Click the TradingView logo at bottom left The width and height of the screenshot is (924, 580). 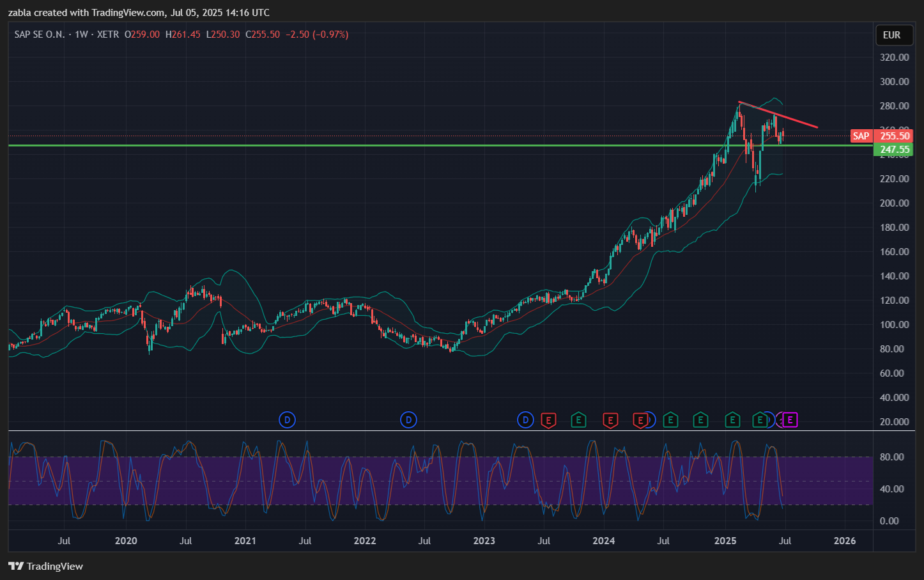point(45,567)
